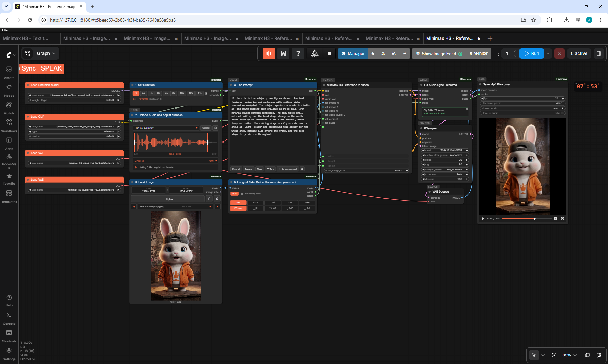Cancel the current run with red X
This screenshot has width=608, height=364.
[x=560, y=53]
